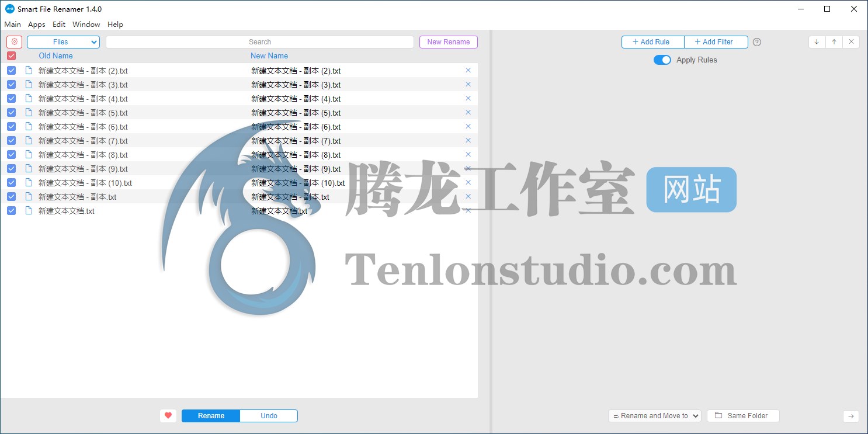This screenshot has width=868, height=434.
Task: Click file icon of 新建文本文档.txt
Action: (x=28, y=210)
